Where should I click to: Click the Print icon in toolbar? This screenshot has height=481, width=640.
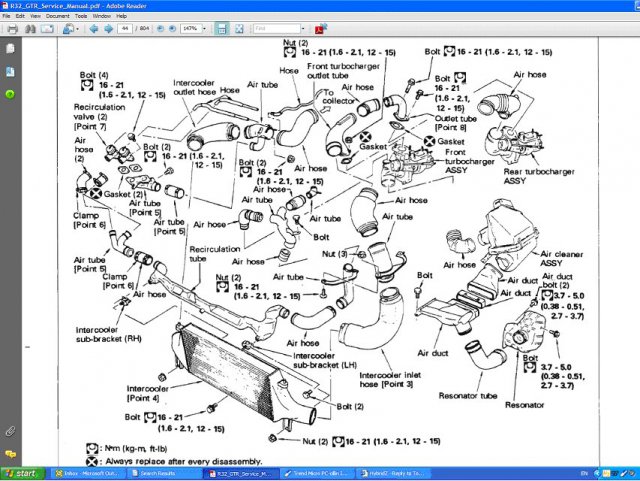click(12, 30)
